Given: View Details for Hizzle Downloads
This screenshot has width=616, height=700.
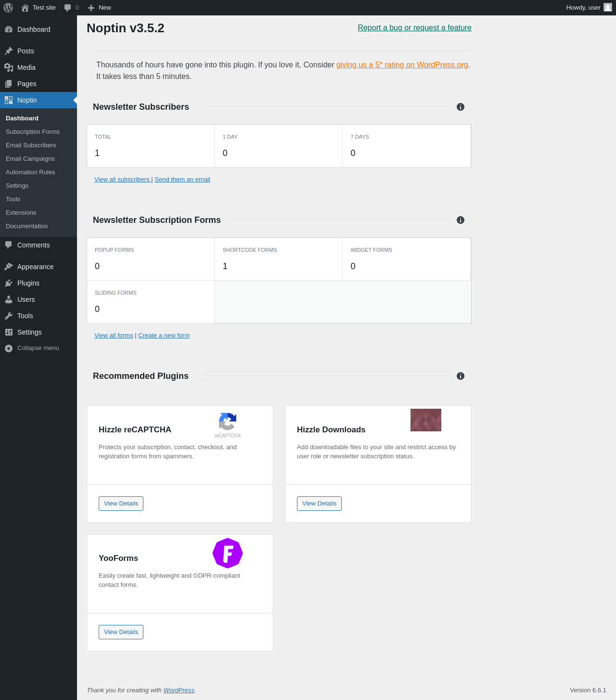Looking at the screenshot, I should coord(319,504).
